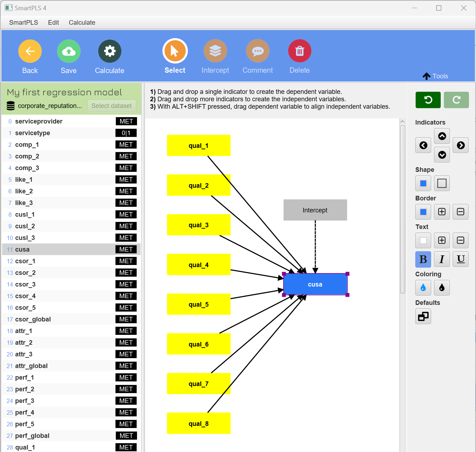The width and height of the screenshot is (476, 452).
Task: Choose the Comment tool
Action: (257, 52)
